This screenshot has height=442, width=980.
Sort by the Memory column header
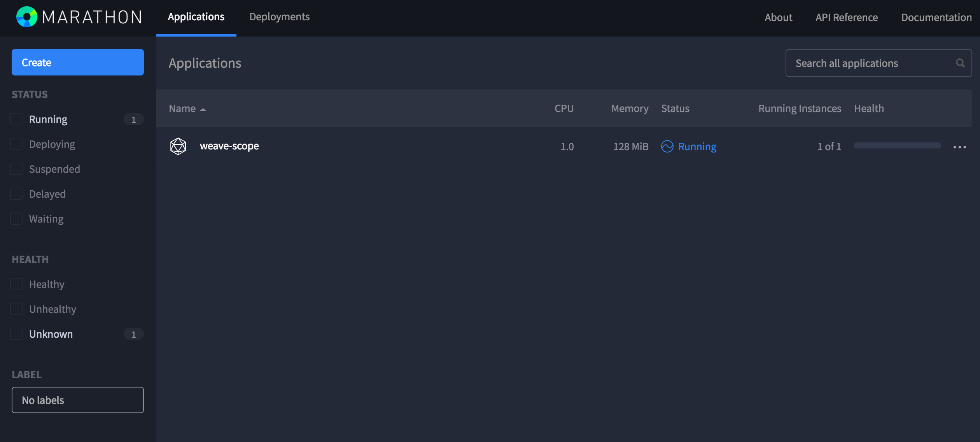630,109
